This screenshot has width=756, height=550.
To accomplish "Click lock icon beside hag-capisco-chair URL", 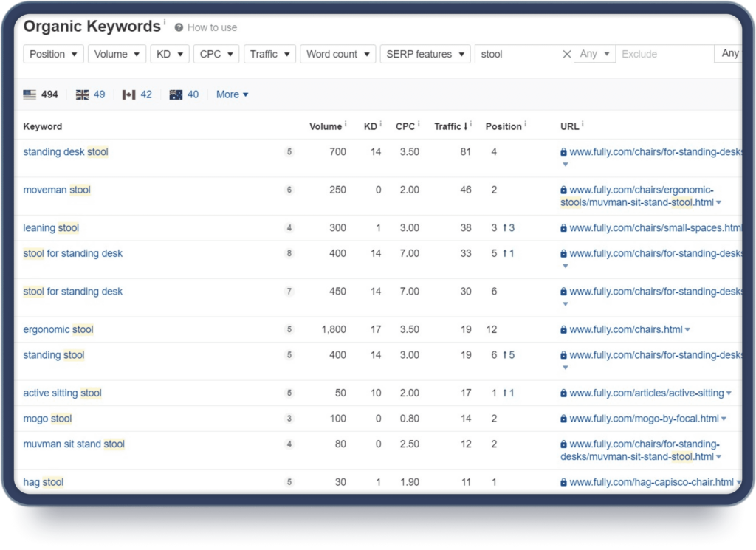I will click(563, 482).
